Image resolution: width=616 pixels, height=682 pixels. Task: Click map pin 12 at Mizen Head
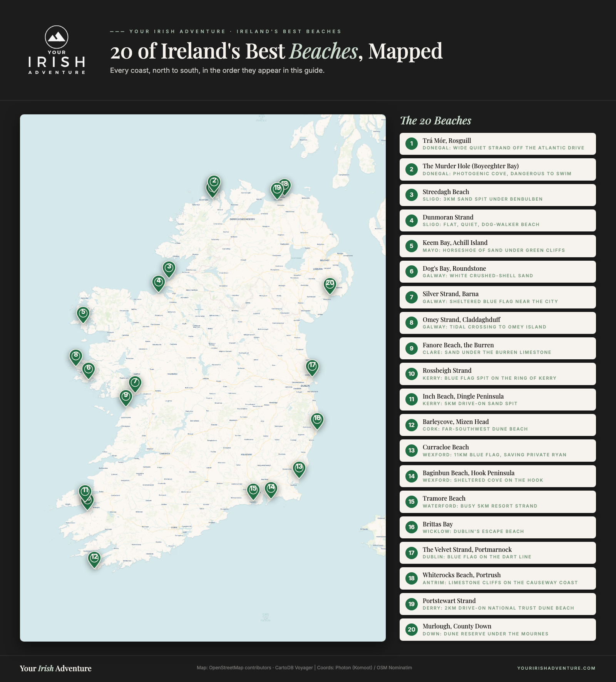[x=94, y=559]
